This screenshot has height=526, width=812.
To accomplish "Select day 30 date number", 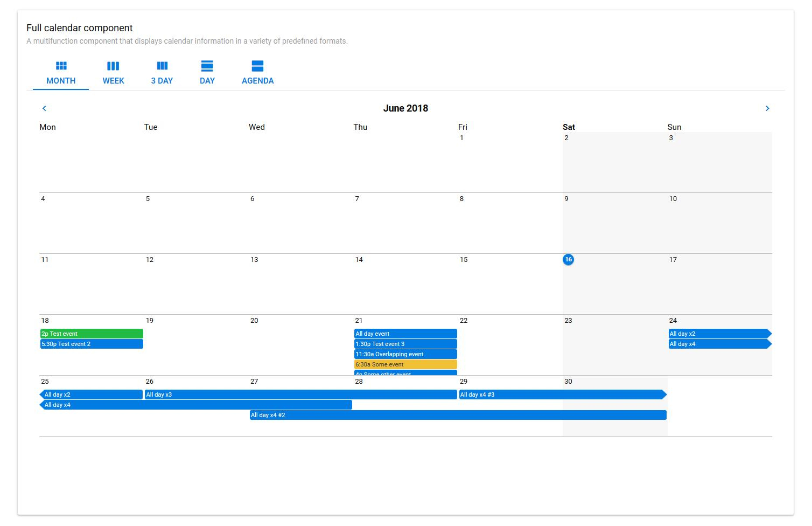I will [x=568, y=382].
